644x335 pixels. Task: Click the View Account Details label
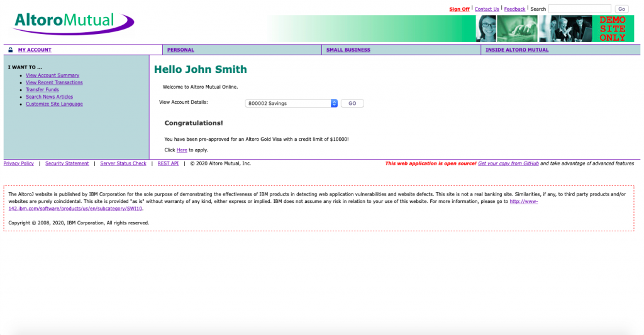click(x=184, y=102)
